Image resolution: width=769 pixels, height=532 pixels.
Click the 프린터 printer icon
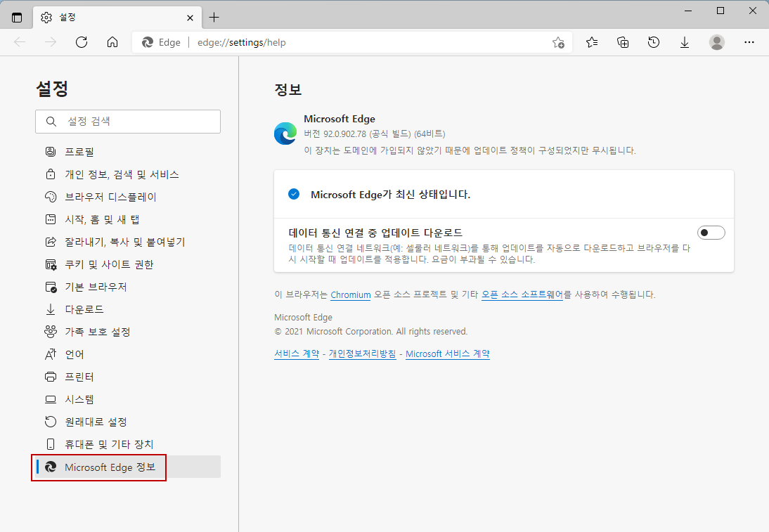point(51,377)
